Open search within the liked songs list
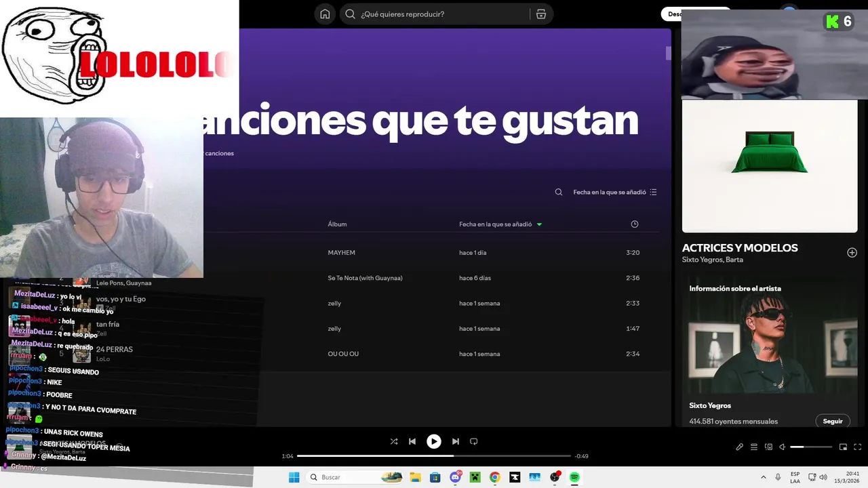The width and height of the screenshot is (868, 488). pos(559,192)
